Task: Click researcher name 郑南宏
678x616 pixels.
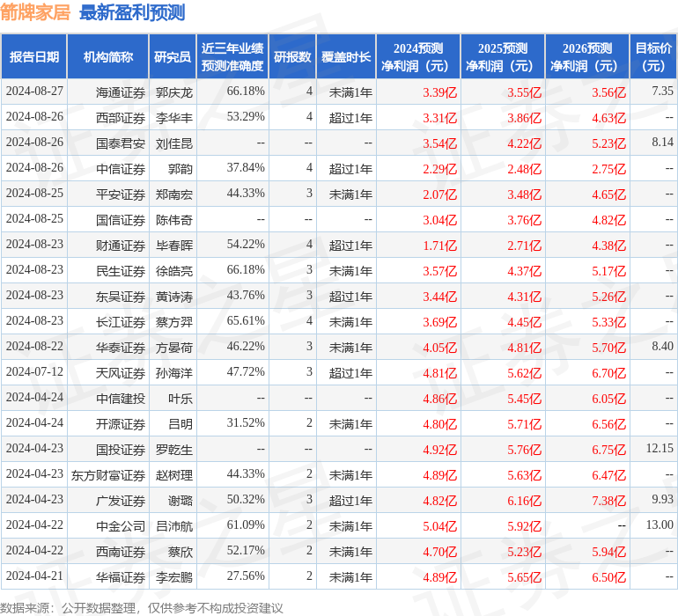Action: (x=174, y=194)
